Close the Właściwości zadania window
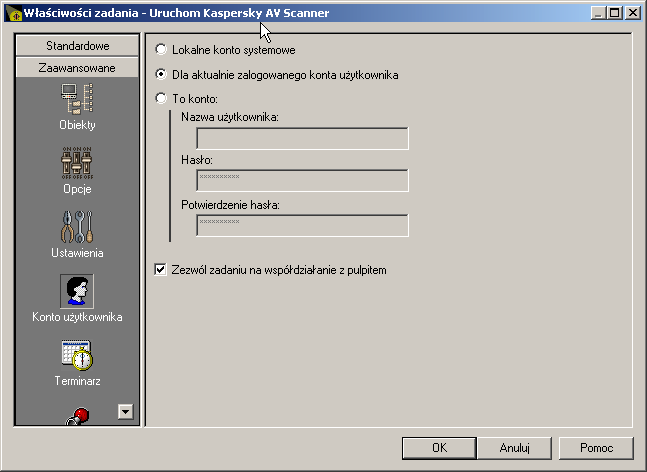The width and height of the screenshot is (647, 472). [633, 13]
